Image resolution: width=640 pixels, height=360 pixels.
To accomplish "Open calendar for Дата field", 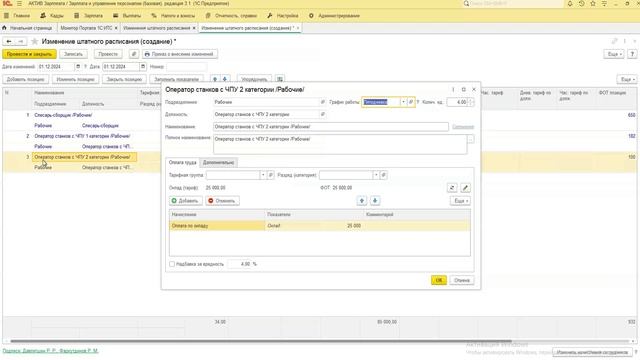I will click(x=143, y=66).
